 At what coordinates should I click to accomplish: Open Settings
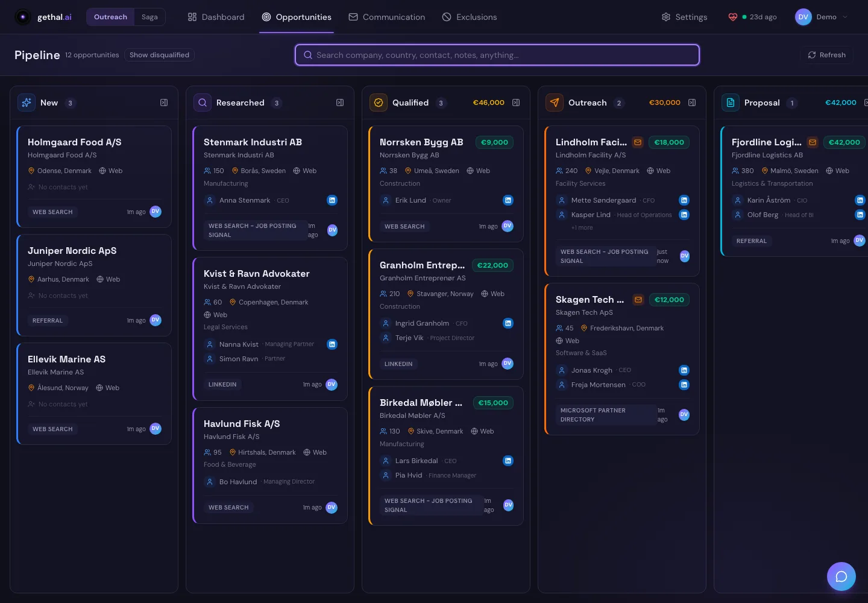pos(684,17)
